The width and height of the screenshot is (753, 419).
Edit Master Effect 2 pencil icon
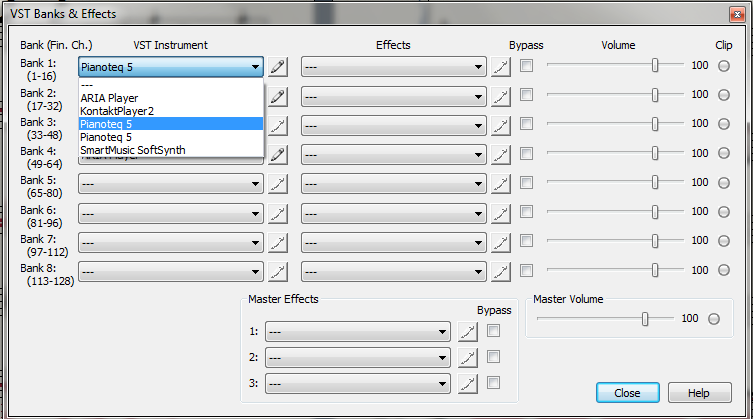(467, 357)
